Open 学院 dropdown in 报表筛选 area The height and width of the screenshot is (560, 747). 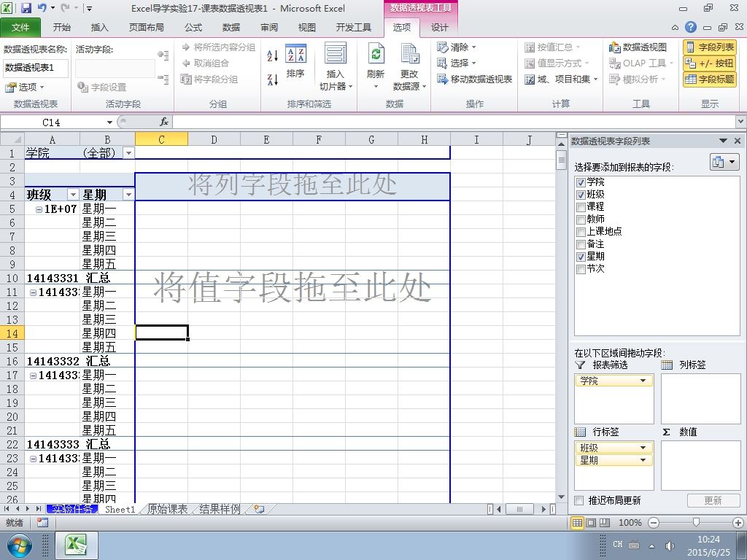click(643, 381)
